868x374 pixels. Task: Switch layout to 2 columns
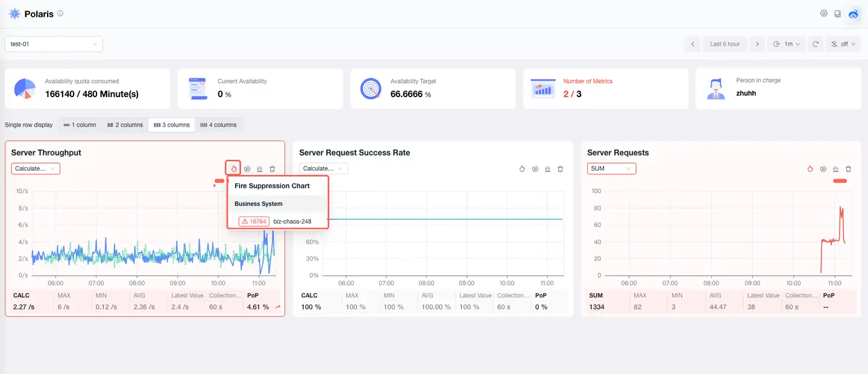[125, 125]
